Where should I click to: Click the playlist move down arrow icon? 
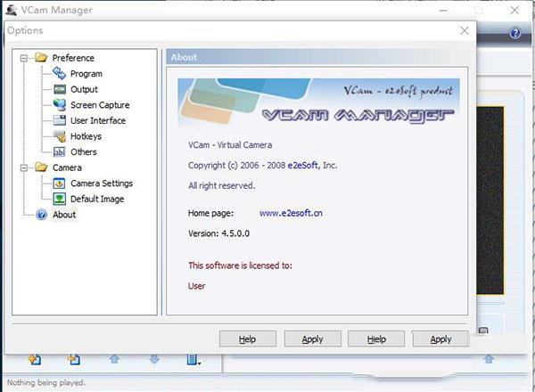pyautogui.click(x=154, y=360)
